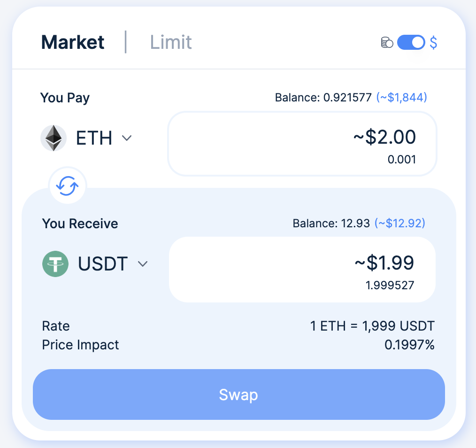Image resolution: width=476 pixels, height=448 pixels.
Task: Select the circular refresh icon between panels
Action: [x=67, y=185]
